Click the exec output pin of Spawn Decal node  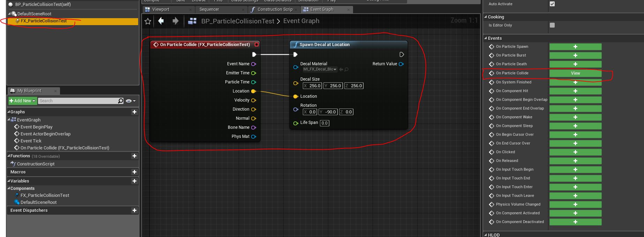402,54
